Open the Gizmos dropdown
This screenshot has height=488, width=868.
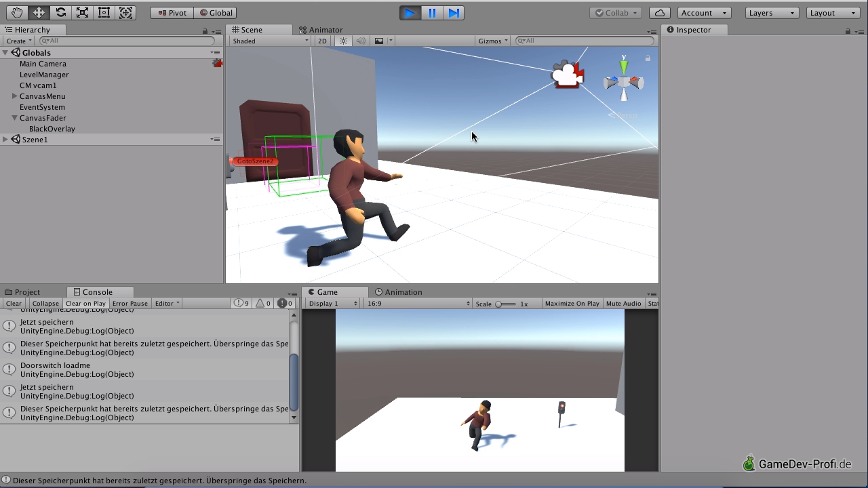click(493, 41)
